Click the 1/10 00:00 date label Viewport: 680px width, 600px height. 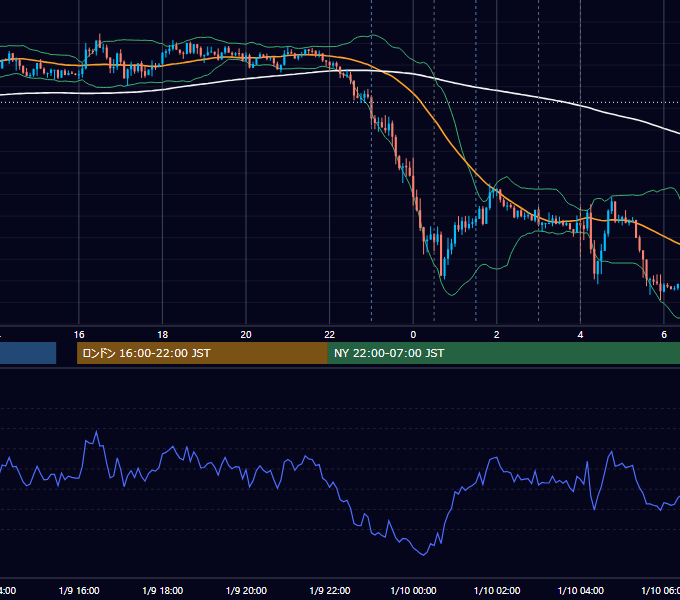click(x=413, y=590)
